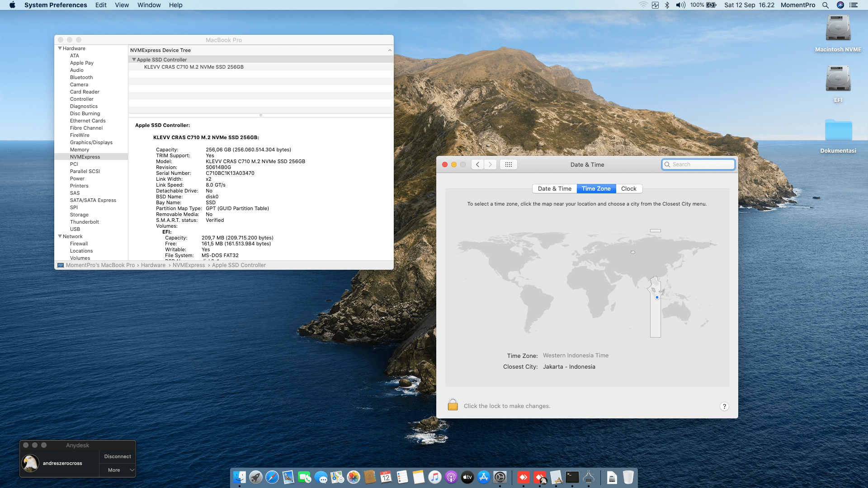Open Notes from the dock
868x488 pixels.
pyautogui.click(x=419, y=477)
